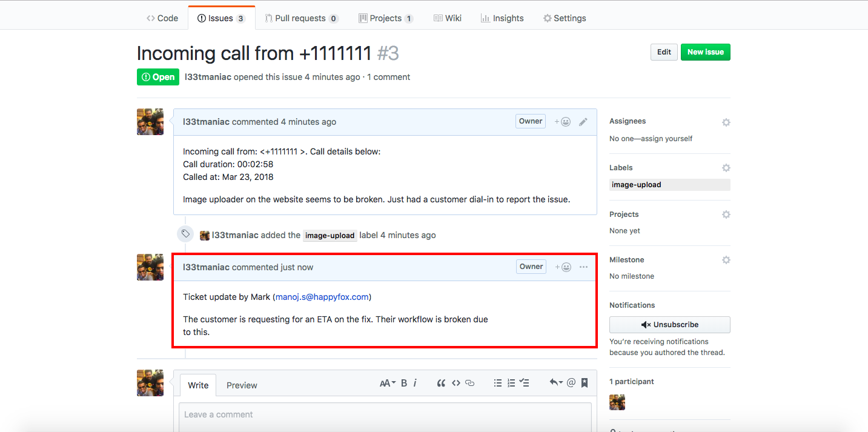Open the saved replies dropdown
The height and width of the screenshot is (432, 868).
coord(556,383)
